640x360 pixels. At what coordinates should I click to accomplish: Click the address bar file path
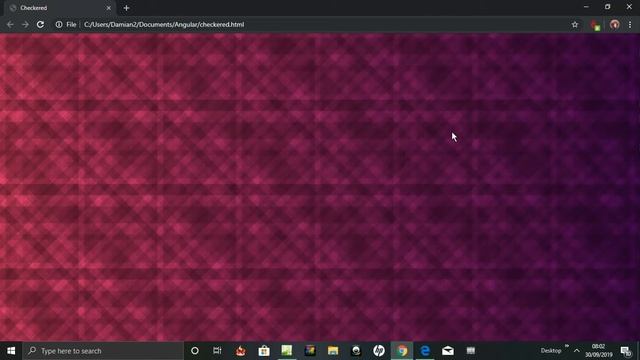coord(164,24)
